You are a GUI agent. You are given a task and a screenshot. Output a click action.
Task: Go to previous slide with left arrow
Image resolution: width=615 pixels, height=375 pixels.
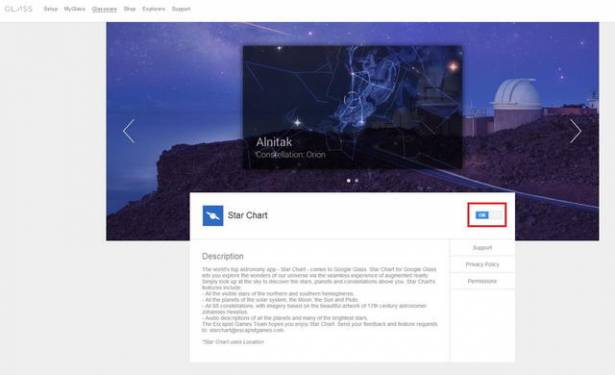pos(129,131)
